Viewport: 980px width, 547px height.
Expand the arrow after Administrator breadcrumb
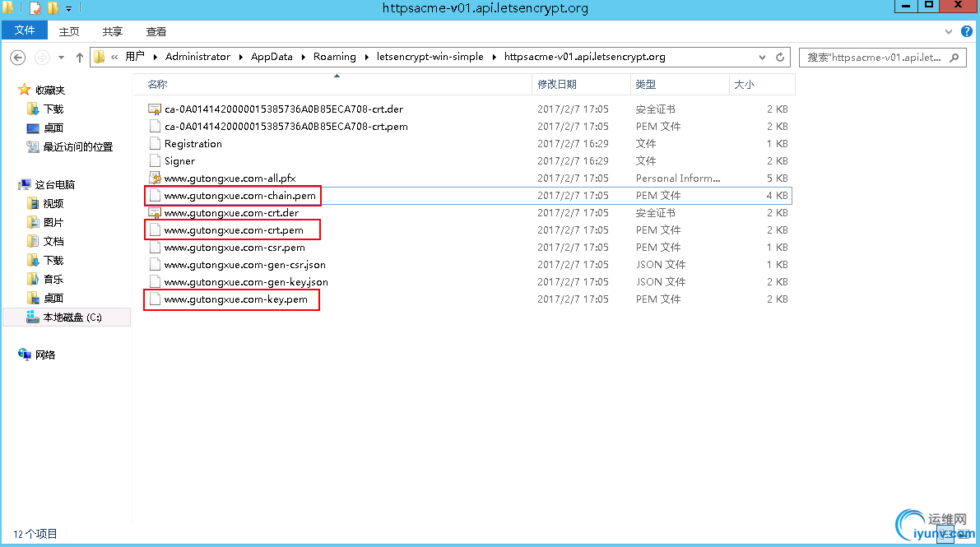(x=240, y=57)
